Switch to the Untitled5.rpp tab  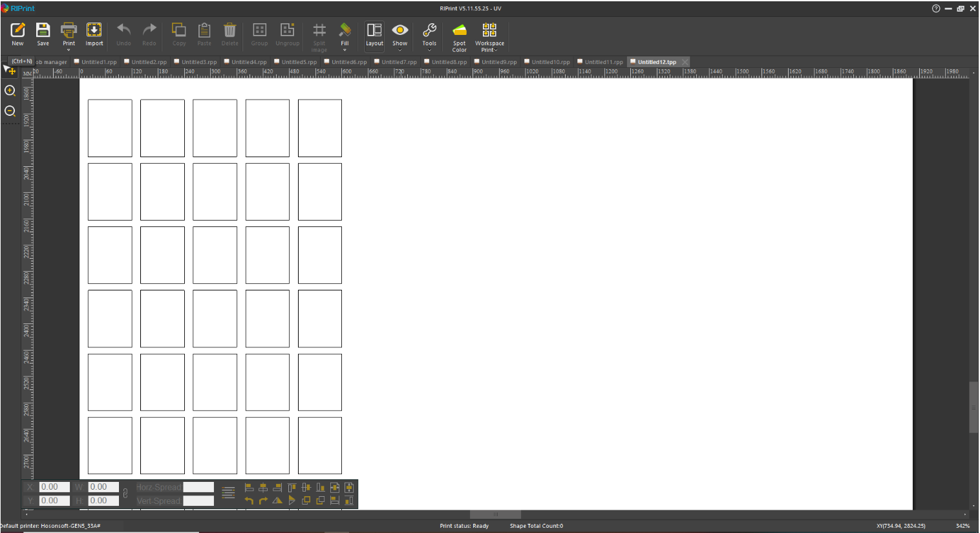click(299, 62)
